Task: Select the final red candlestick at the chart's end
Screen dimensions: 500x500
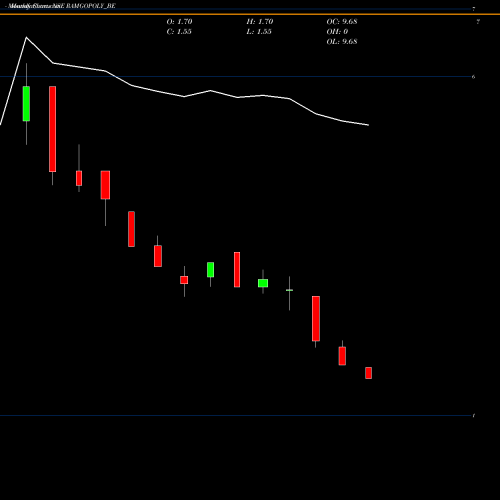Action: [x=368, y=373]
